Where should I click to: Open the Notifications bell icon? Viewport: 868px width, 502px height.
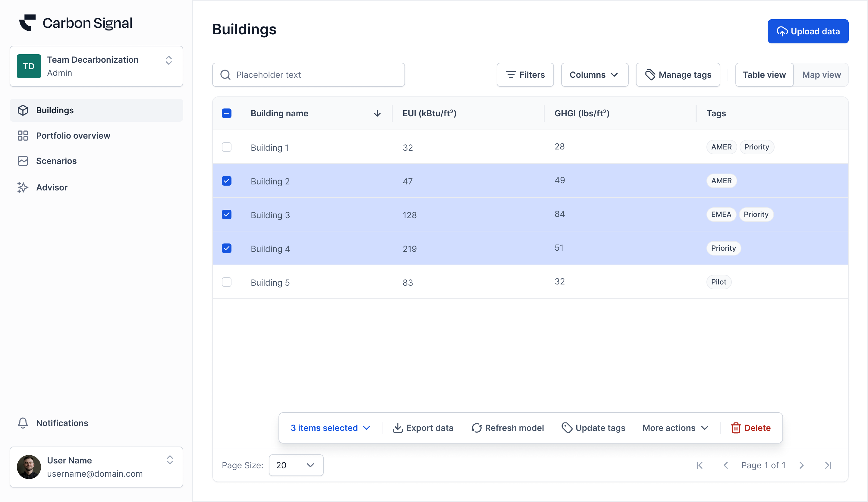23,423
